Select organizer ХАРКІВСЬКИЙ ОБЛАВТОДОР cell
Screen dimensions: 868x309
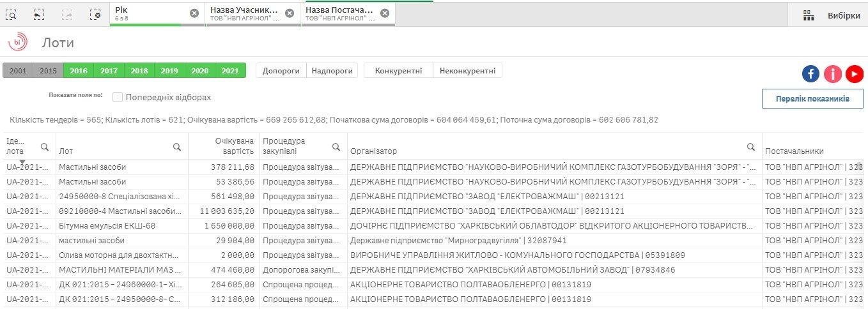[555, 226]
